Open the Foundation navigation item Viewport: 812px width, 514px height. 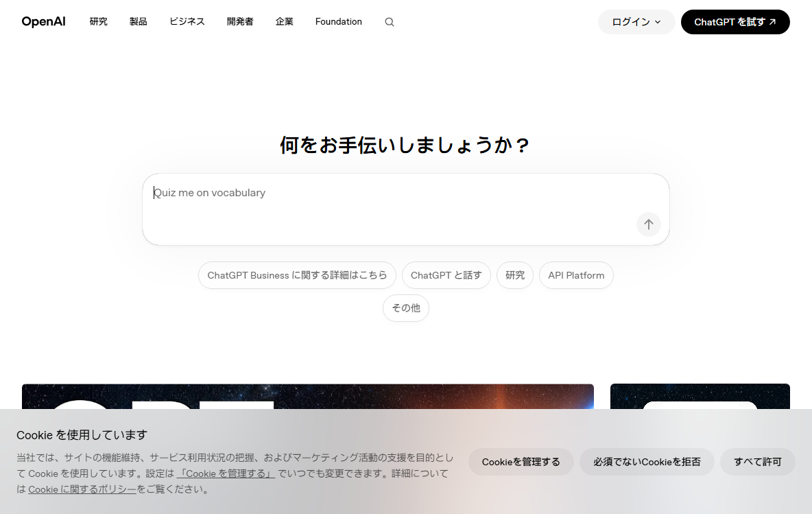pyautogui.click(x=339, y=22)
